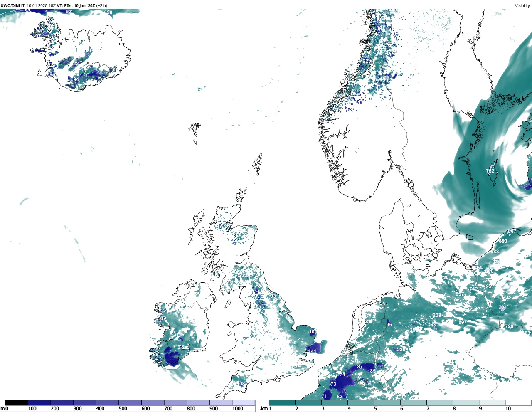The image size is (532, 412).
Task: Click the '20' value in northern Germany
Action: [446, 278]
